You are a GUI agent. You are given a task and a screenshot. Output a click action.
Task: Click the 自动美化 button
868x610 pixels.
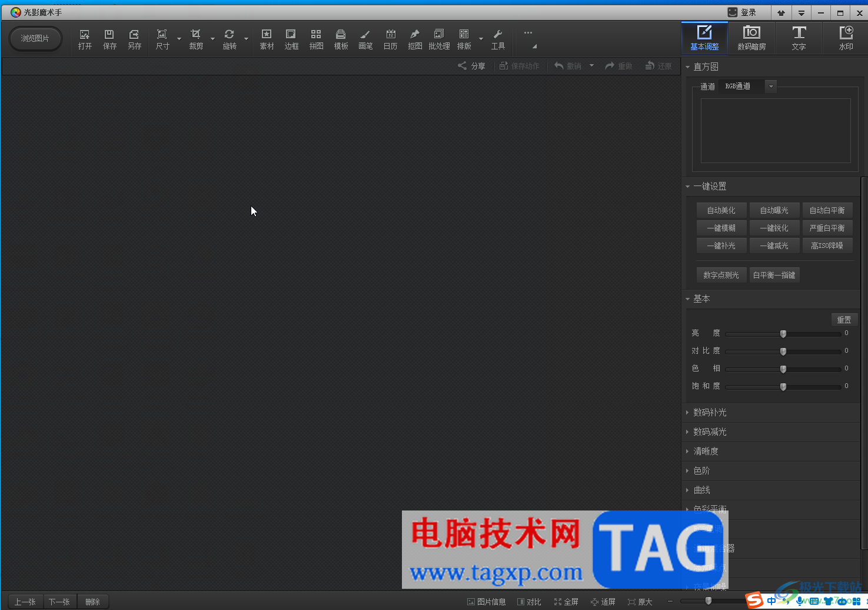(x=721, y=210)
